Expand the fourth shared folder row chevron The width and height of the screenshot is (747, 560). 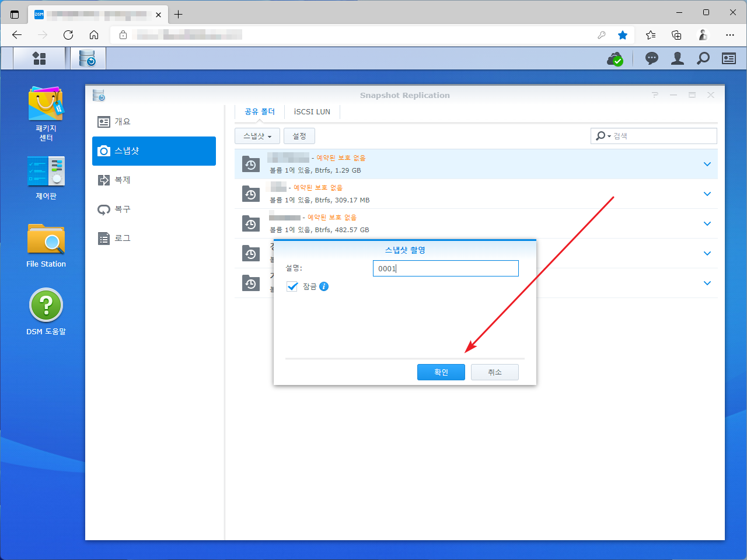(707, 254)
